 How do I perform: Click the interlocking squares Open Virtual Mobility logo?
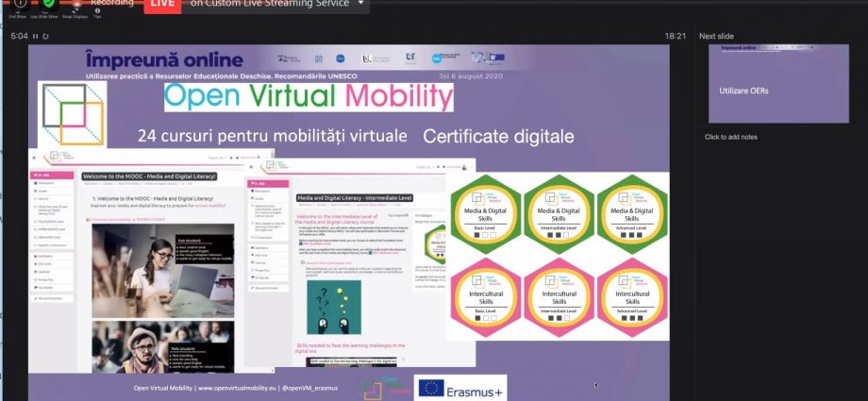pos(73,114)
